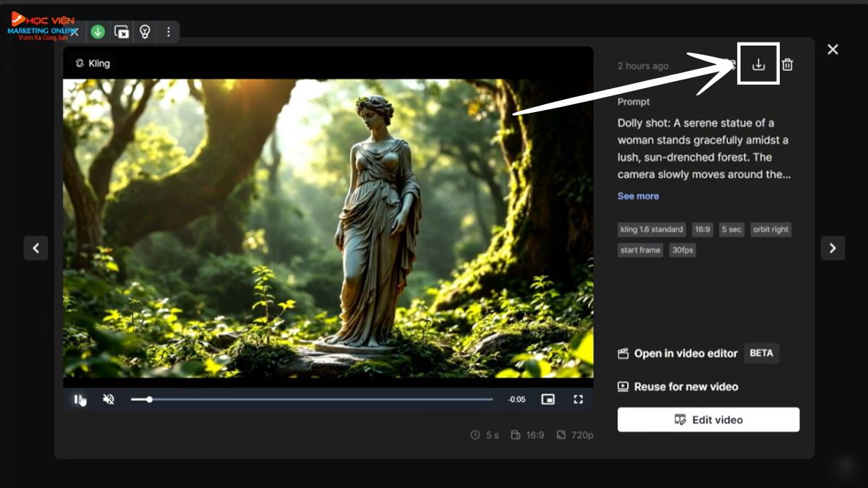Viewport: 868px width, 488px height.
Task: Click the kling 1.6 standard tag
Action: [652, 229]
